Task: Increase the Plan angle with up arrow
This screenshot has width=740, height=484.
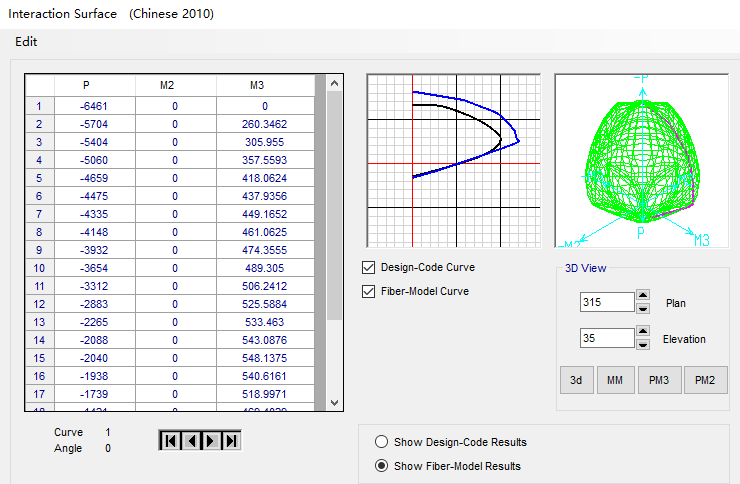Action: (643, 296)
